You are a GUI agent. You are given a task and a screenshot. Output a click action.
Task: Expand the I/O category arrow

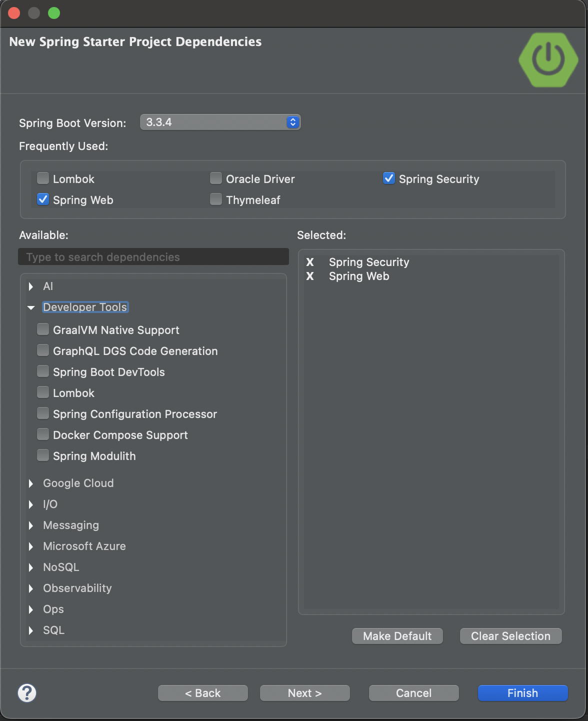(x=31, y=504)
